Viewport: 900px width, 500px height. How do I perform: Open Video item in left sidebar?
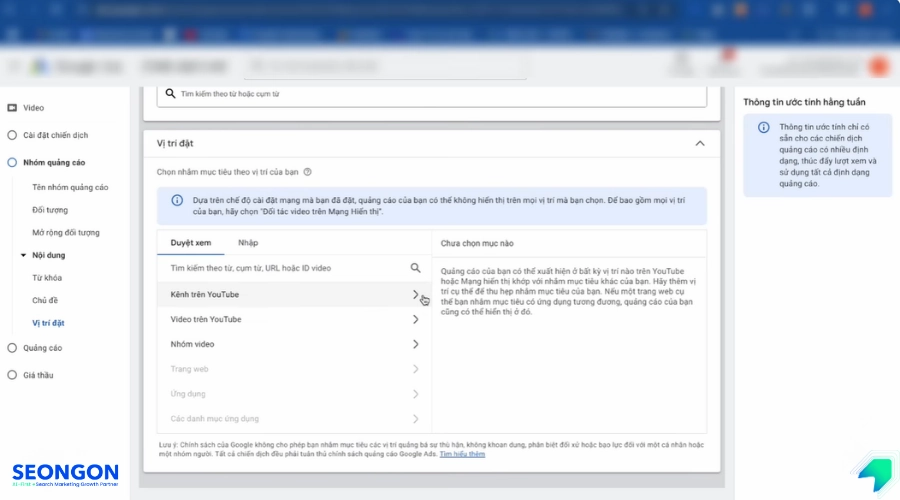[x=33, y=108]
